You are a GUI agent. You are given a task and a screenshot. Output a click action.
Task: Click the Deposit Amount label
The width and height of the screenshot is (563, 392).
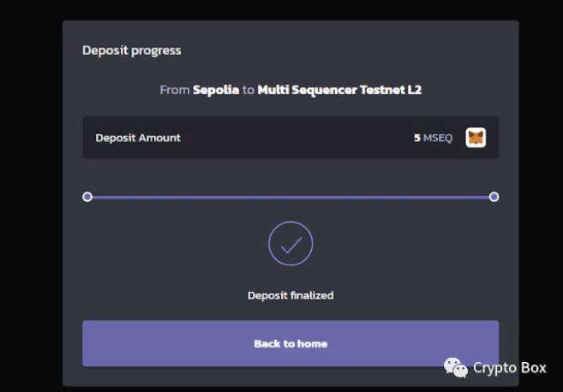pyautogui.click(x=138, y=138)
